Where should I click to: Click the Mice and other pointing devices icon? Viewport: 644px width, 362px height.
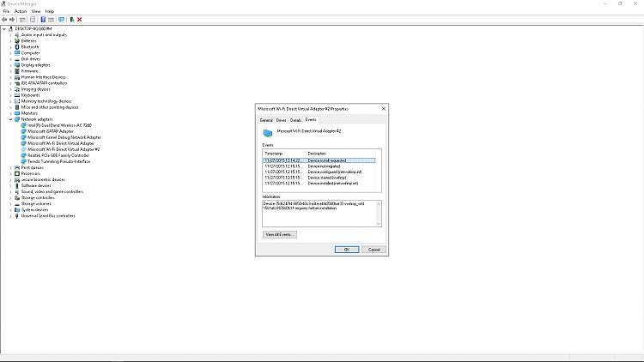[17, 107]
